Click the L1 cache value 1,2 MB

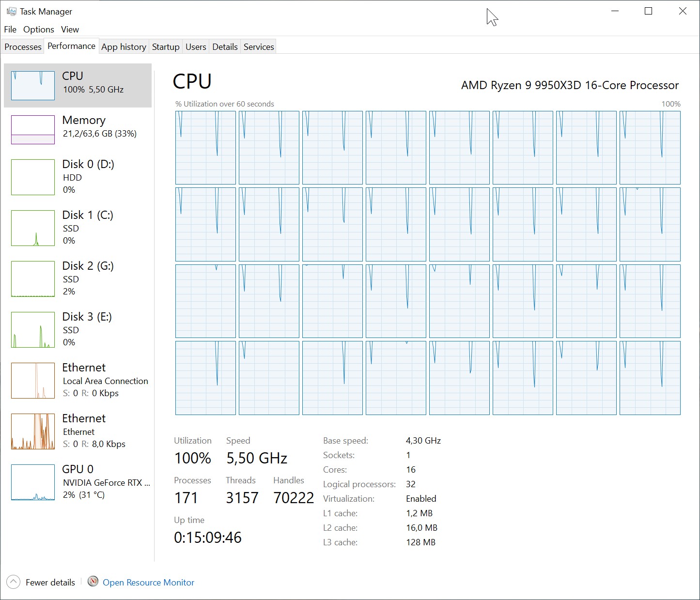pos(419,513)
